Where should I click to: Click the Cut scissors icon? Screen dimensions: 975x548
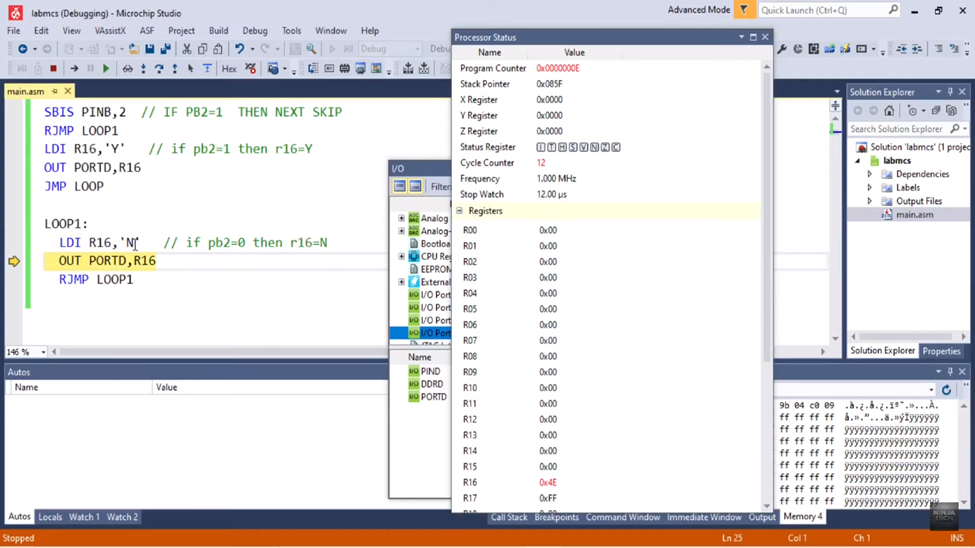187,48
